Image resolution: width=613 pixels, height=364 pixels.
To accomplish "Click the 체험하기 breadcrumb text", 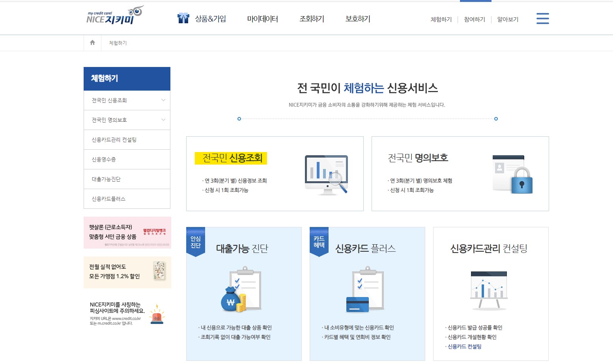I will click(x=118, y=43).
